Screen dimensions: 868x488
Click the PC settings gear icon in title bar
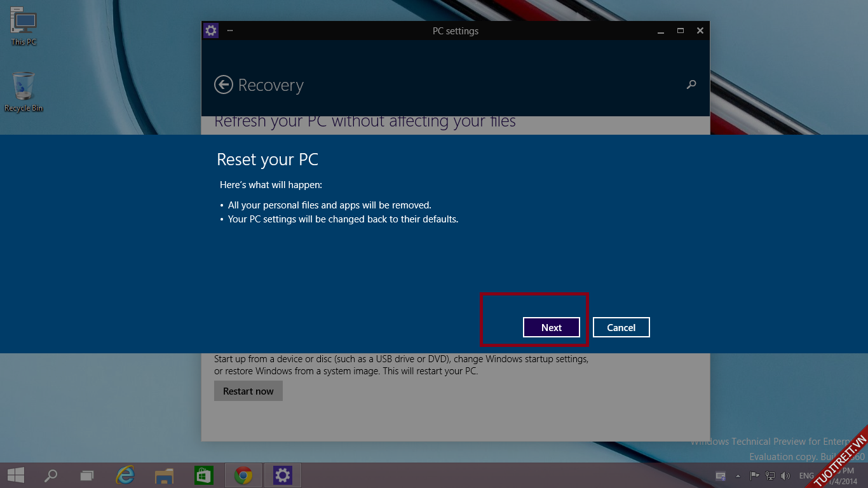coord(210,30)
